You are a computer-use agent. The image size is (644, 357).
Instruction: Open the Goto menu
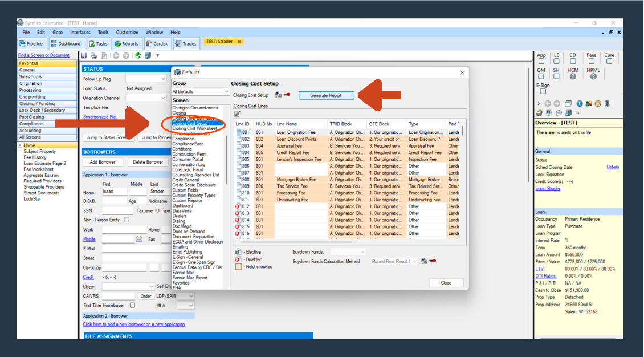coord(58,32)
